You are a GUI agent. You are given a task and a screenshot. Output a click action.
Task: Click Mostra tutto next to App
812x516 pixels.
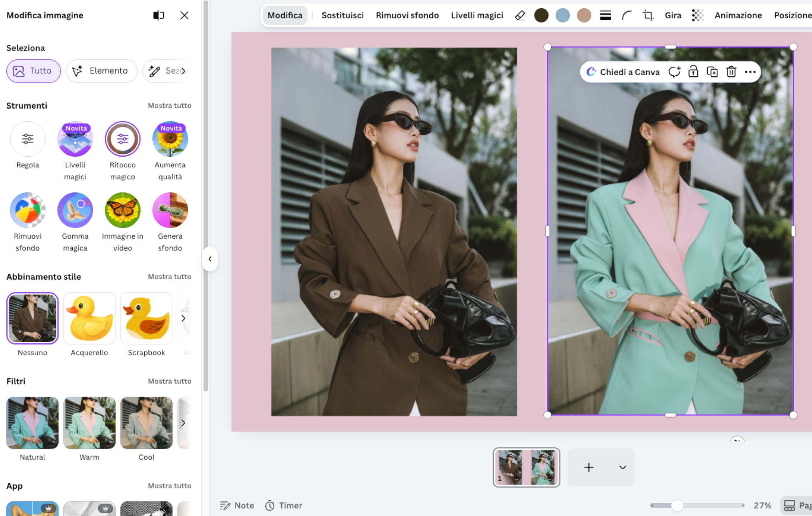pyautogui.click(x=170, y=486)
